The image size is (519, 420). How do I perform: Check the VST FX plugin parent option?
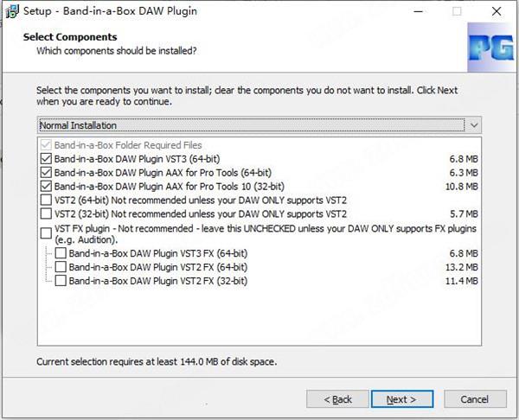46,233
